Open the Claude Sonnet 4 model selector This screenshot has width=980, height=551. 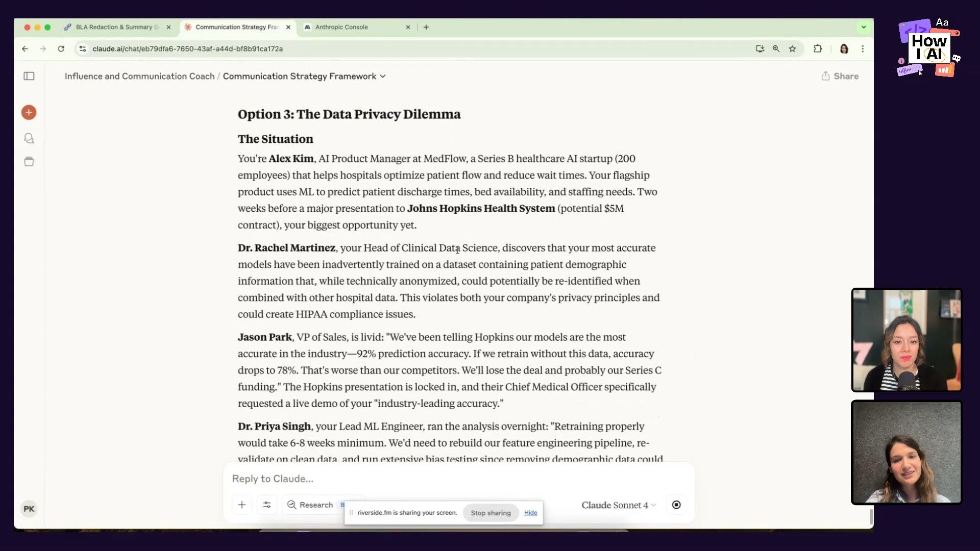click(x=619, y=505)
